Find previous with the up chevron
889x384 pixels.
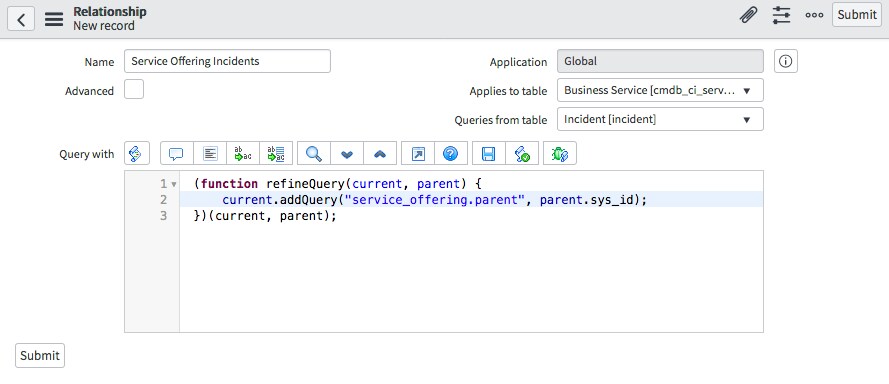pos(380,153)
